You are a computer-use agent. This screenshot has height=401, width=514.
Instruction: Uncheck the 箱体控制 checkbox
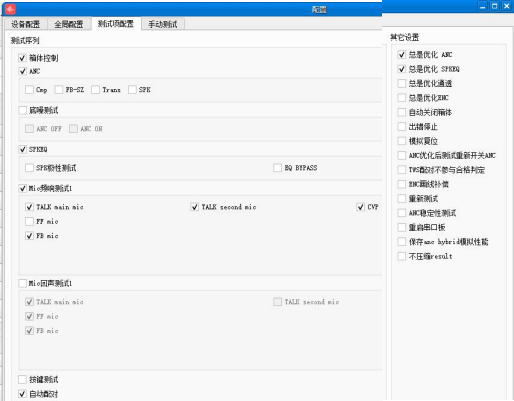coord(22,58)
